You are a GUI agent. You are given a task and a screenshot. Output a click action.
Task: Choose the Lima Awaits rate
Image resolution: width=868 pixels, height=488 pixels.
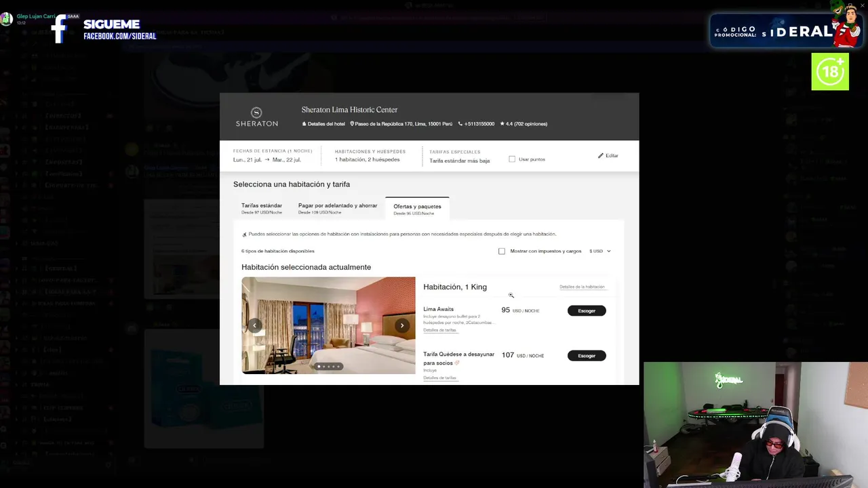[587, 311]
